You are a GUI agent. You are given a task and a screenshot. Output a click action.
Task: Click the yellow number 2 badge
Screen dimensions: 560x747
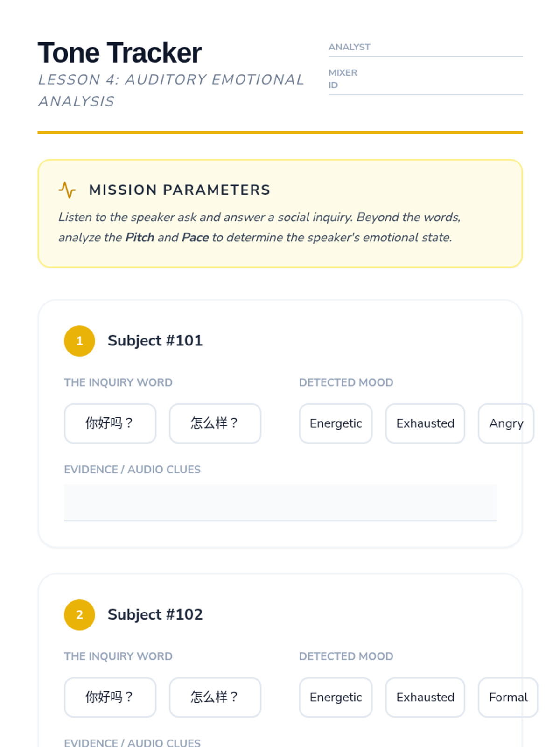click(79, 615)
